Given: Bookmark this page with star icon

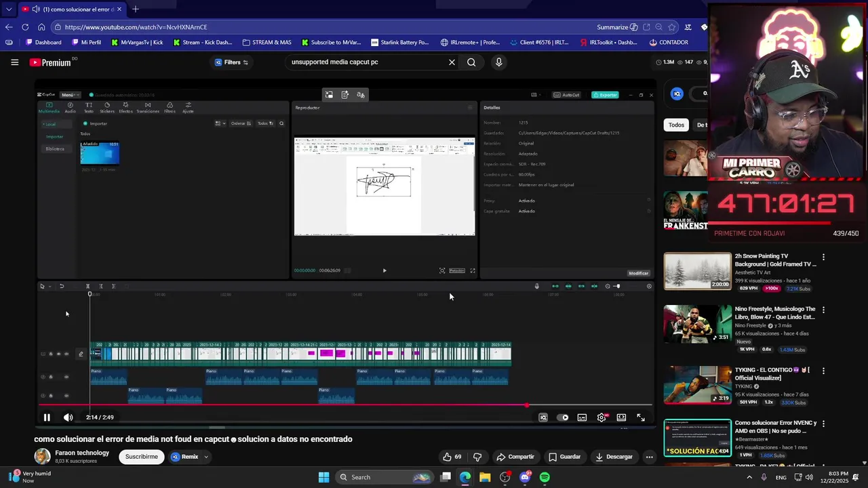Looking at the screenshot, I should point(672,27).
